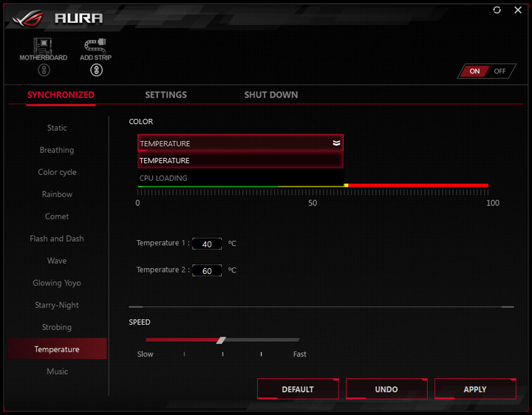Restore settings with the Default button

298,389
